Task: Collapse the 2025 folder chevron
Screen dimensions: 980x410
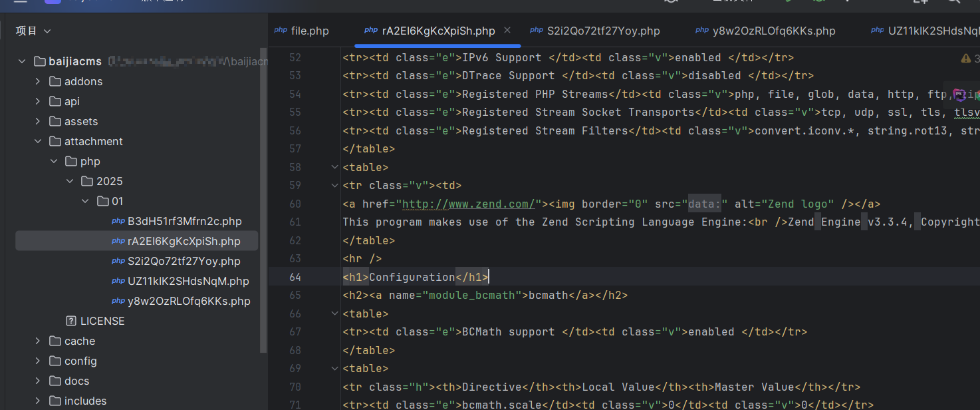Action: coord(70,181)
